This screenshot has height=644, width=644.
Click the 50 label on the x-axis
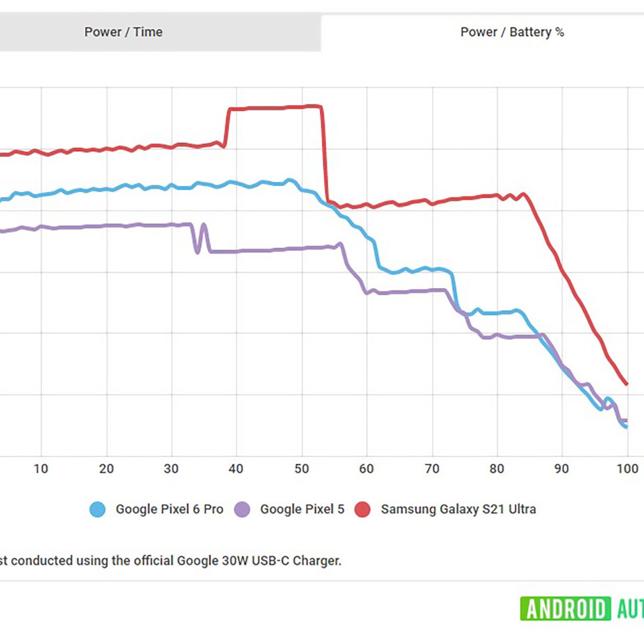click(302, 469)
